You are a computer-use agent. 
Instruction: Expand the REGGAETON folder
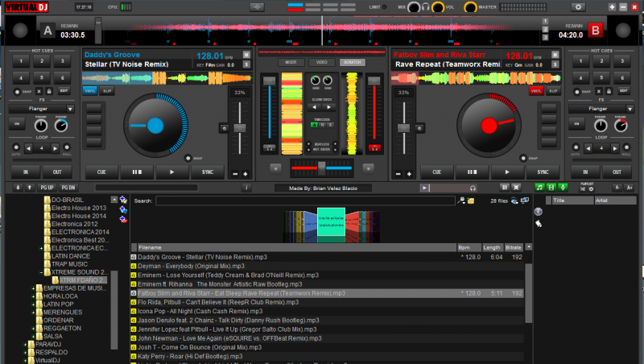(x=33, y=329)
